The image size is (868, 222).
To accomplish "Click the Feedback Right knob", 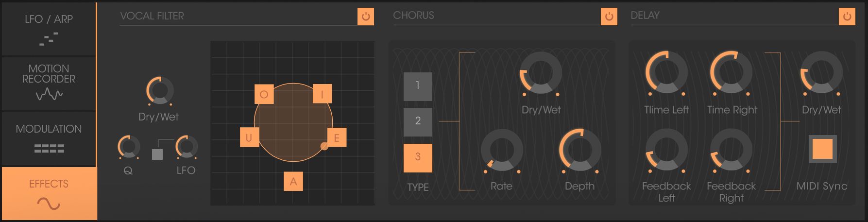I will tap(731, 150).
